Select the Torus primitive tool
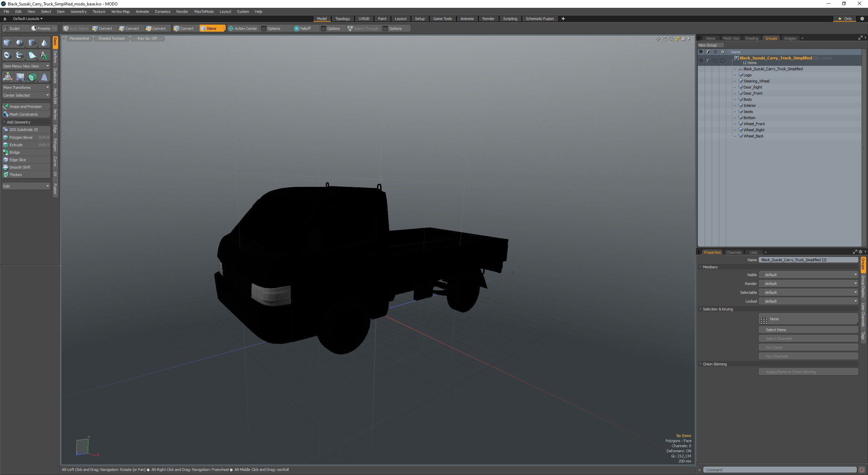The height and width of the screenshot is (475, 868). click(x=7, y=55)
